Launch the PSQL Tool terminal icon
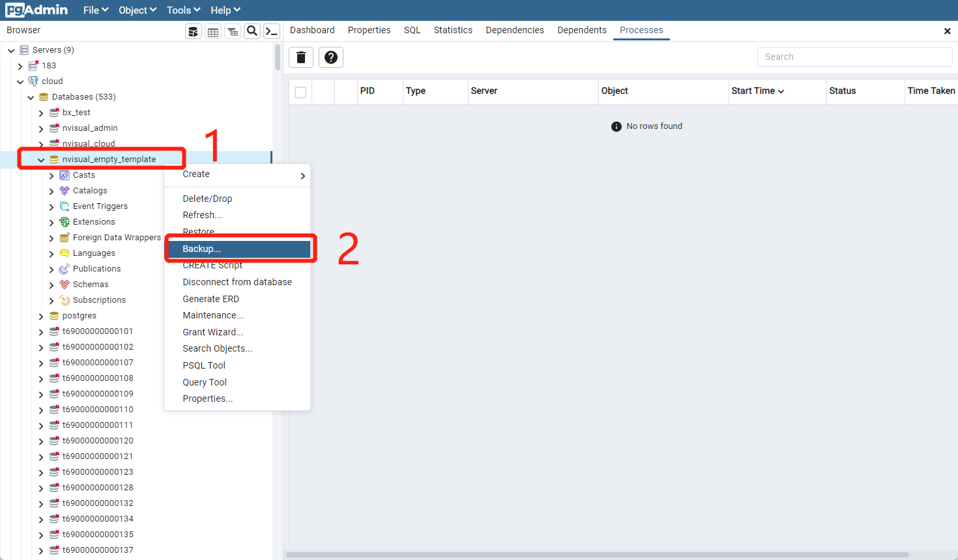The image size is (958, 560). [x=272, y=31]
